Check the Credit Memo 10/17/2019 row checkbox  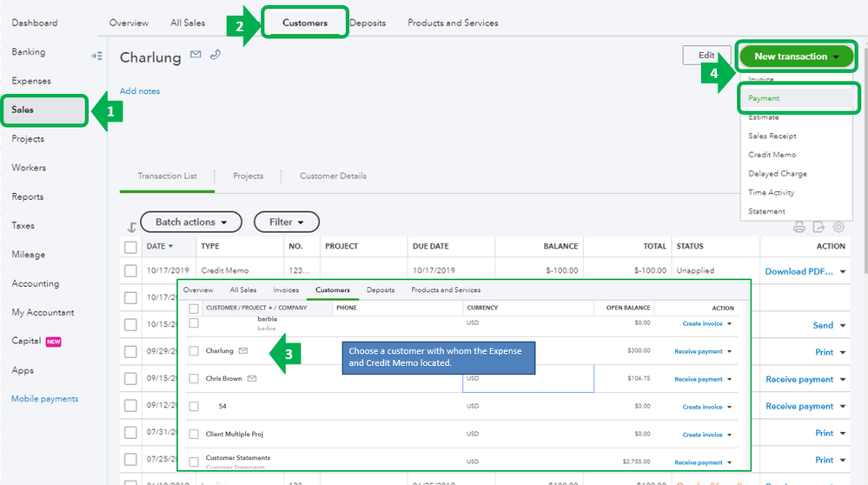(x=130, y=270)
